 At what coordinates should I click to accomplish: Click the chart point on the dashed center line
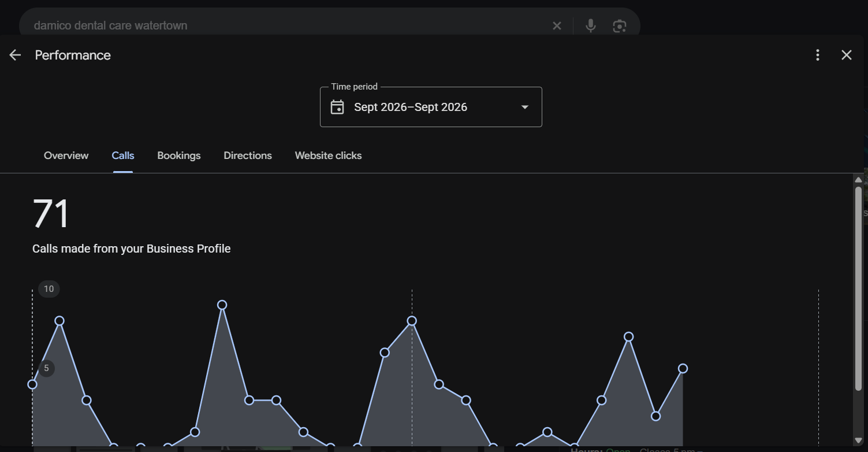[x=412, y=321]
